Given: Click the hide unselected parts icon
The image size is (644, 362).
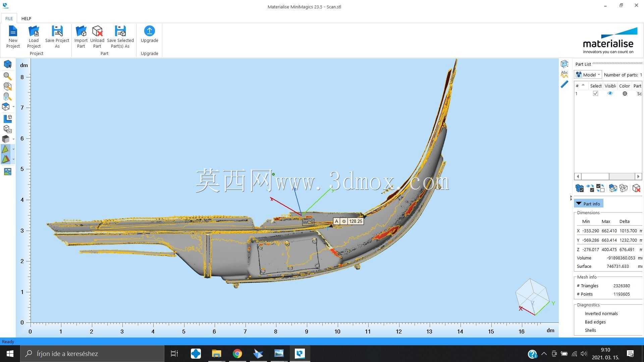Looking at the screenshot, I should click(624, 188).
